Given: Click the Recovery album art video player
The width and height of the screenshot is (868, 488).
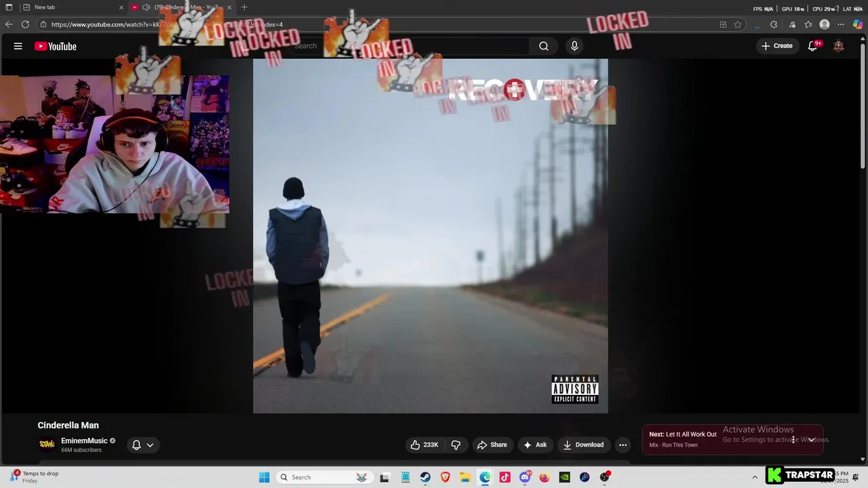Looking at the screenshot, I should tap(431, 236).
